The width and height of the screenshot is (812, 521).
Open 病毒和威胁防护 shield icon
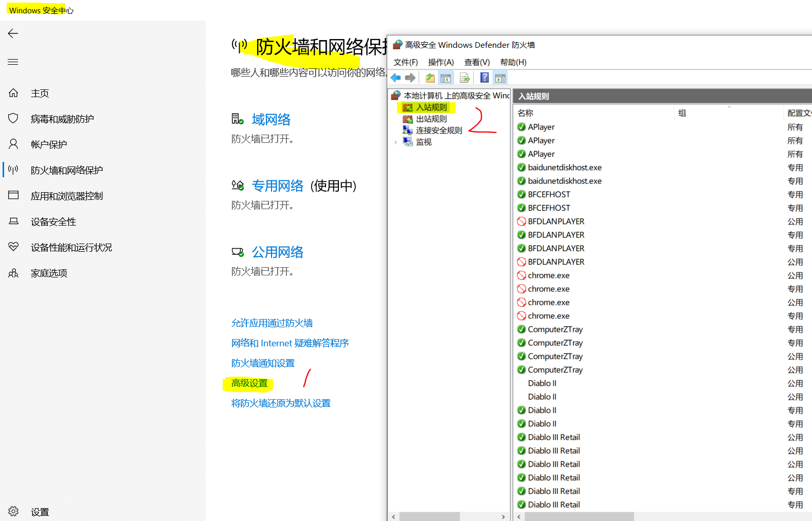(13, 118)
